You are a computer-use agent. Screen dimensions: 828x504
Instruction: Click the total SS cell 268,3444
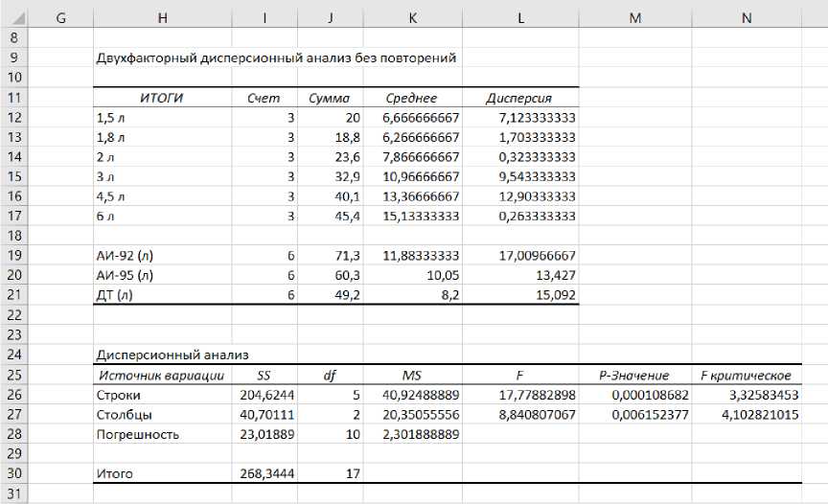(x=264, y=473)
